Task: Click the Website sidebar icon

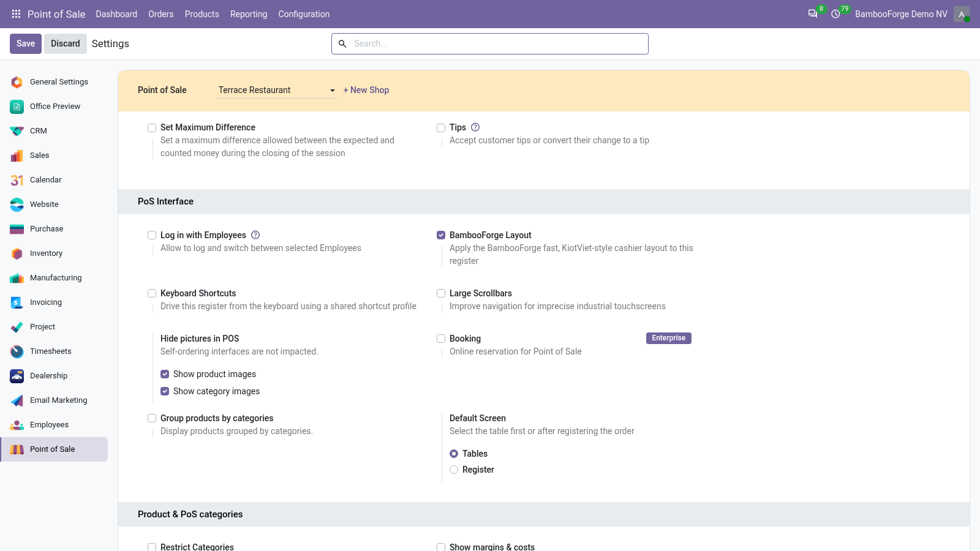Action: coord(17,204)
